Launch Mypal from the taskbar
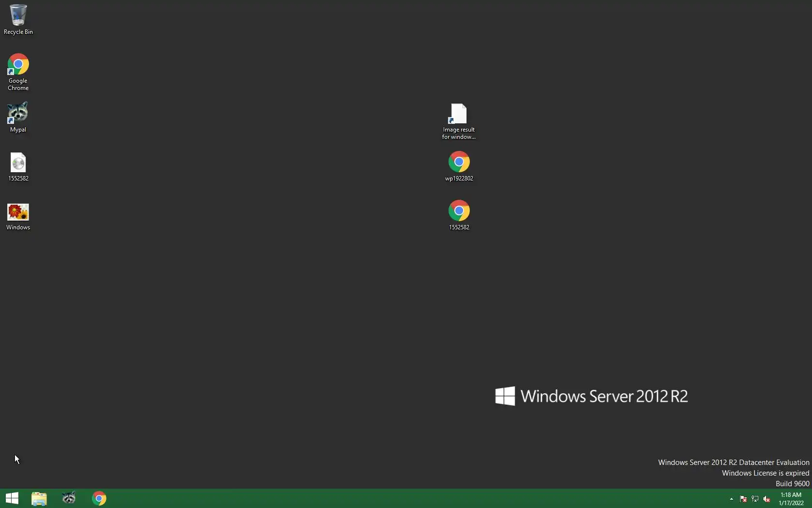Screen dimensions: 812x508 [69, 498]
